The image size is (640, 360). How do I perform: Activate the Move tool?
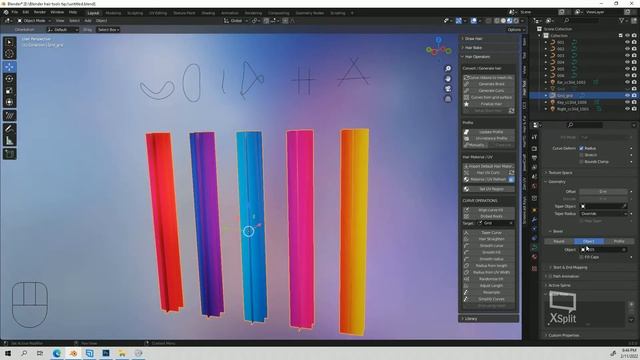click(x=9, y=67)
